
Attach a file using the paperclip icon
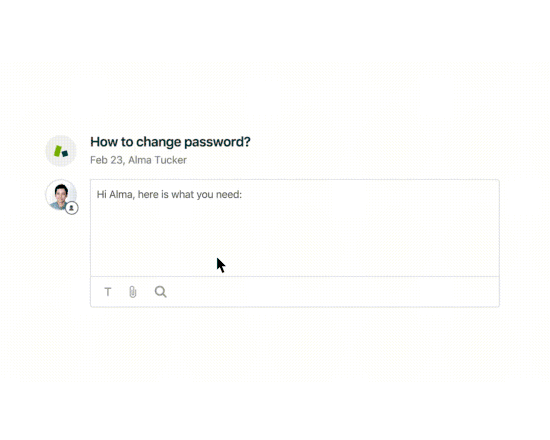coord(133,292)
